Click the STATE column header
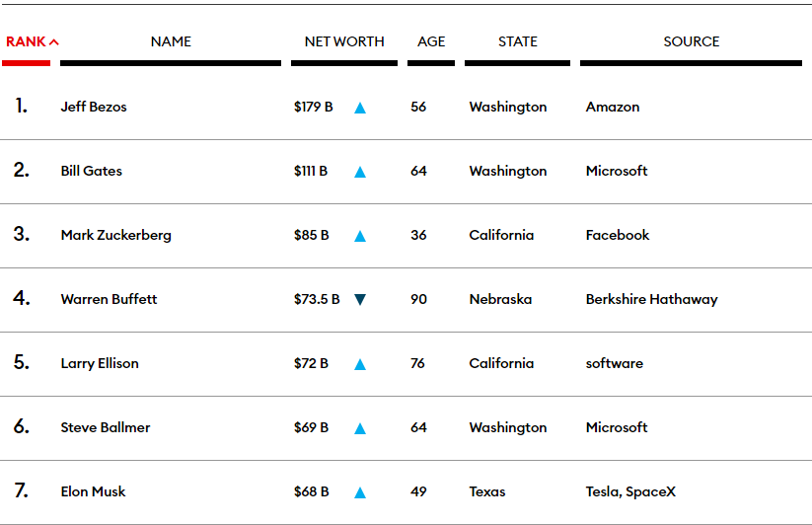 click(518, 41)
